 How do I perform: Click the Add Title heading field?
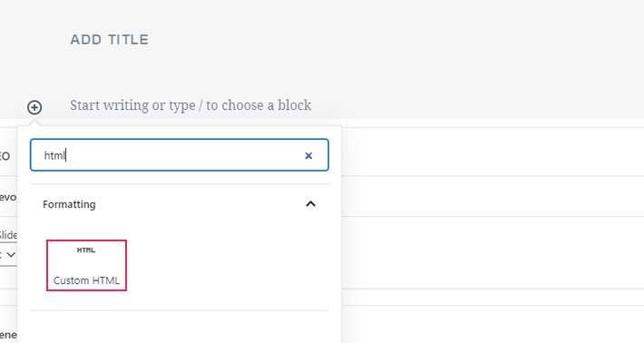point(109,39)
